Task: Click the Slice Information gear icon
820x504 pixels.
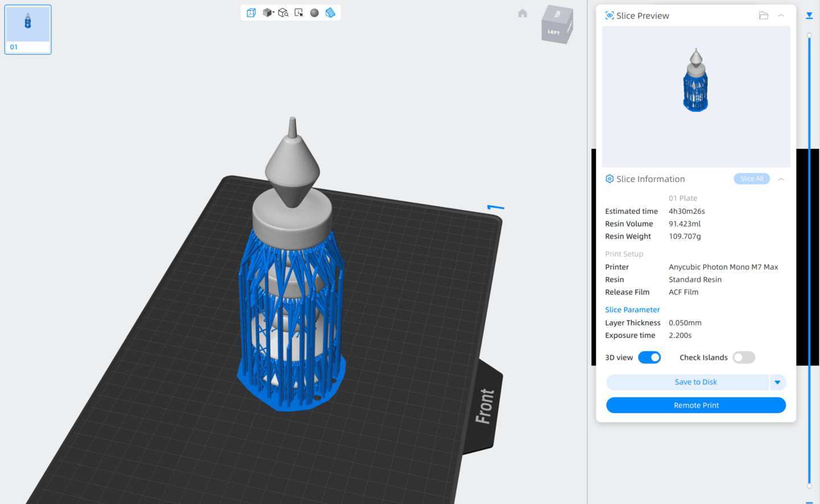Action: pyautogui.click(x=609, y=179)
